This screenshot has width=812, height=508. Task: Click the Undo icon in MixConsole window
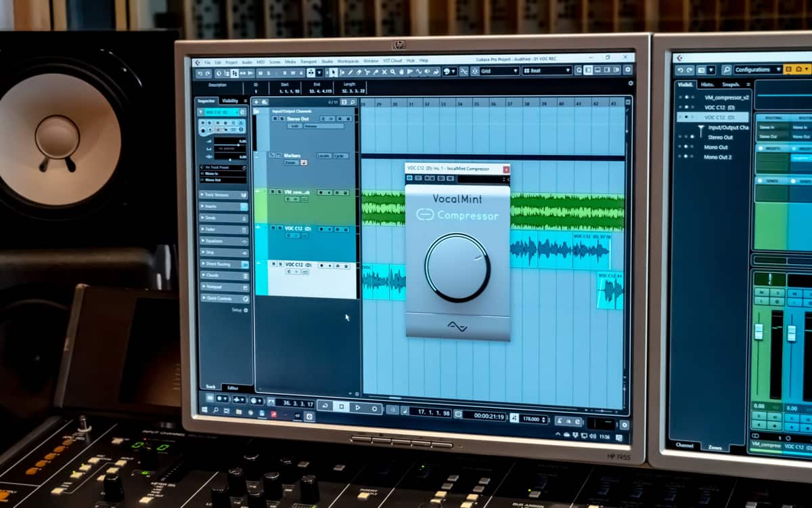click(681, 70)
